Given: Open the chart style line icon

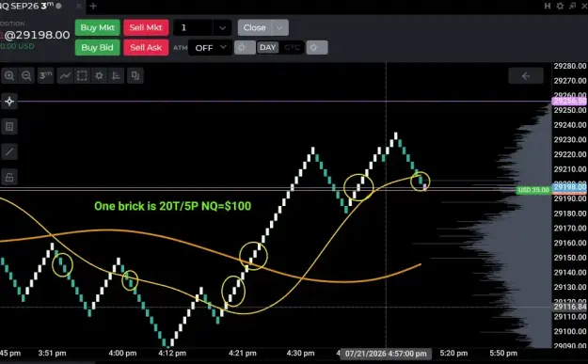Looking at the screenshot, I should tap(65, 76).
